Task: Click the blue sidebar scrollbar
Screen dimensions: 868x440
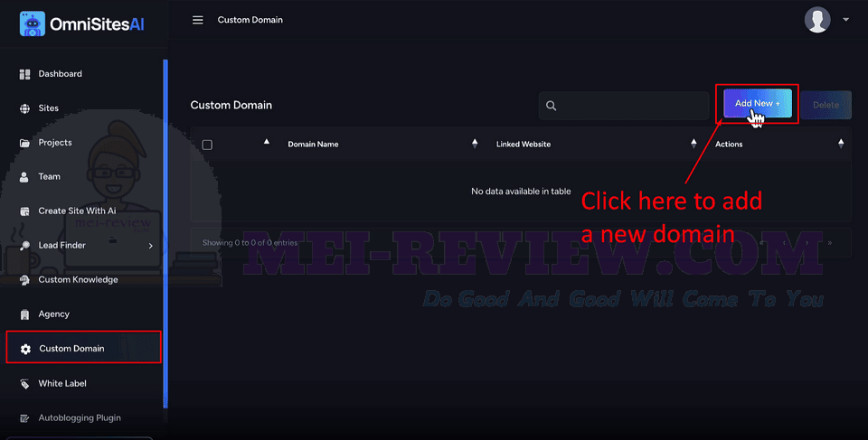Action: pos(165,234)
